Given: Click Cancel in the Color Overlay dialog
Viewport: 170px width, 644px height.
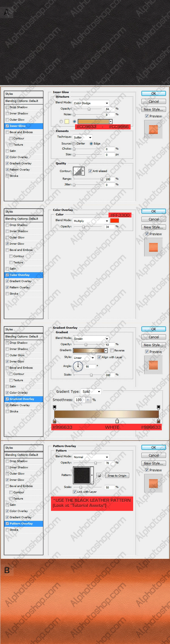Looking at the screenshot, I should tap(154, 219).
